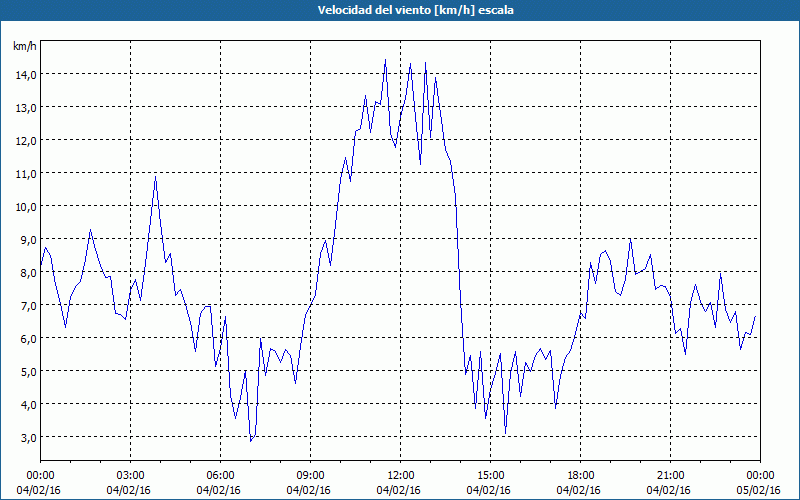Click the 8,0 y-axis value
The image size is (800, 500).
tap(29, 273)
